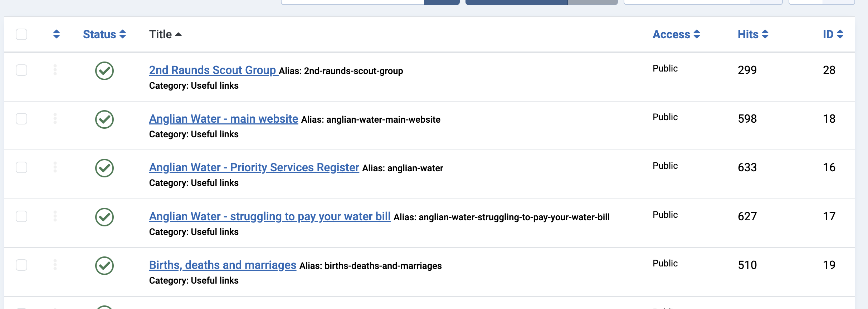Viewport: 868px width, 309px height.
Task: Toggle status icon for struggling to pay water bill
Action: click(104, 217)
